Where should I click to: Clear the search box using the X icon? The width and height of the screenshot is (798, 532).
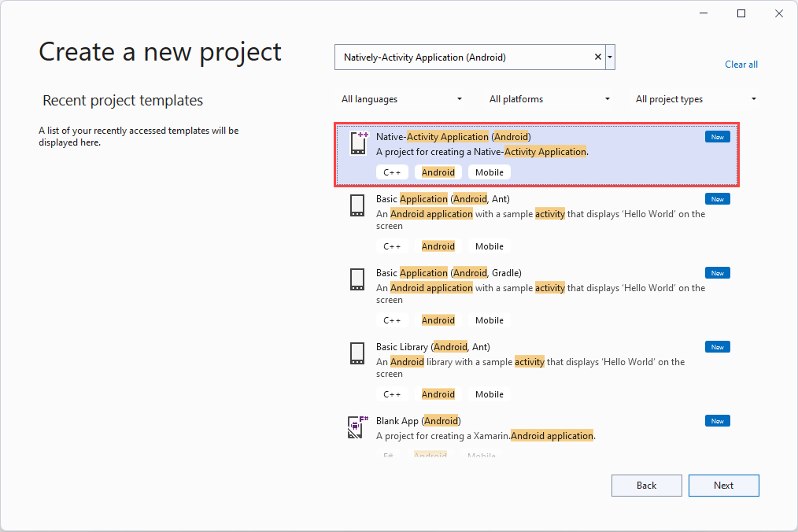597,57
